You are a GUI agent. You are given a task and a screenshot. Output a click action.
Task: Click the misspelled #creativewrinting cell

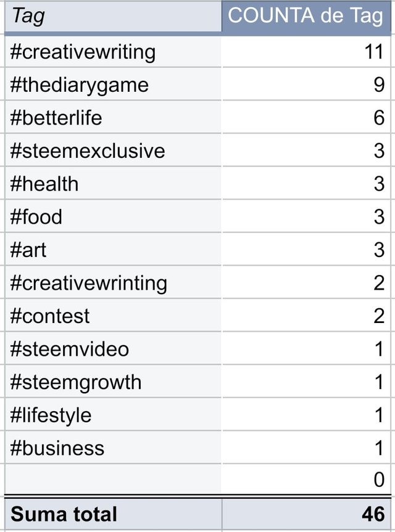pyautogui.click(x=113, y=282)
